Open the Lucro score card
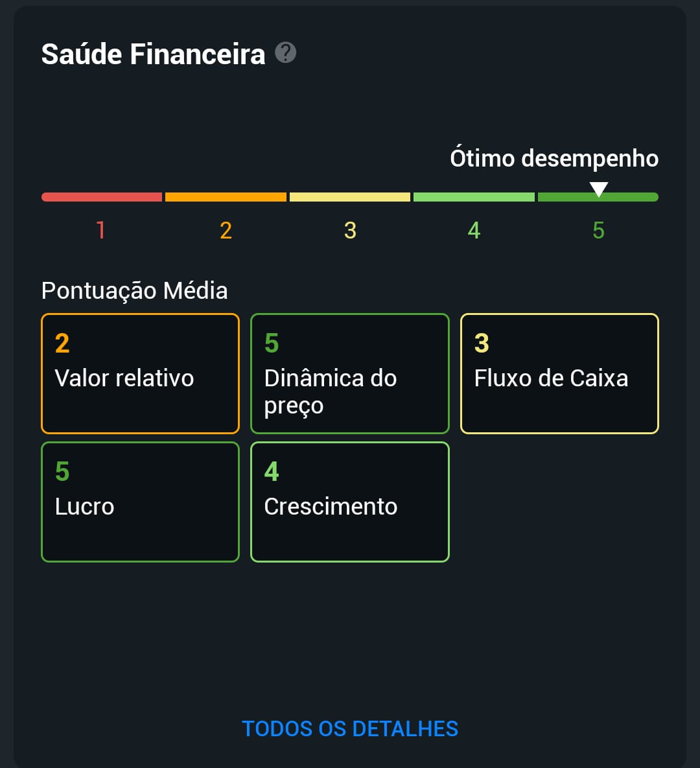The image size is (700, 768). (140, 502)
